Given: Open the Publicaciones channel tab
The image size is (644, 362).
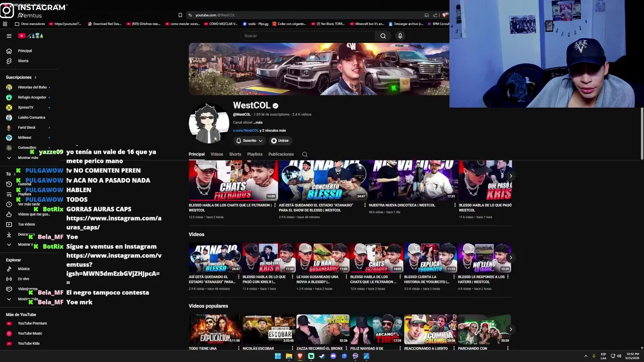Looking at the screenshot, I should (281, 154).
